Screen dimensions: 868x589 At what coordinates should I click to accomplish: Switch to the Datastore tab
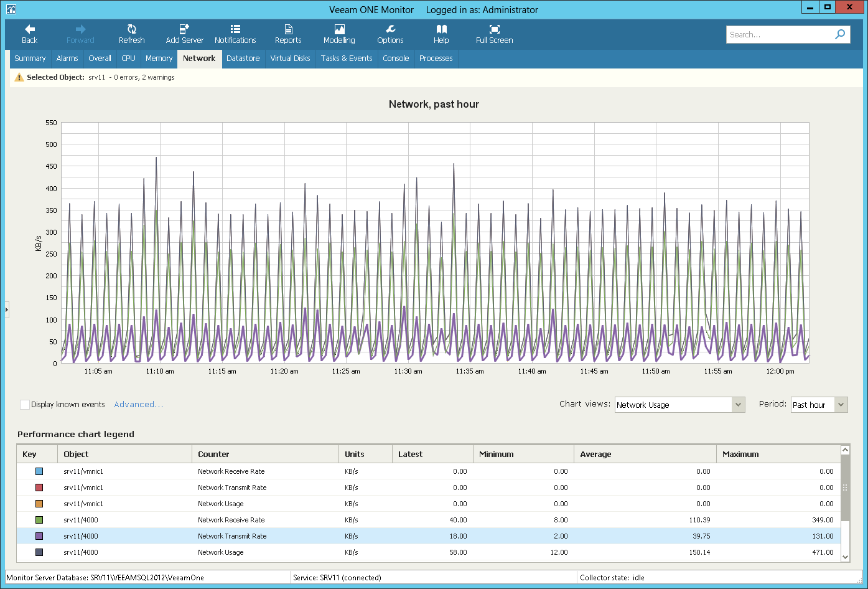[x=243, y=59]
